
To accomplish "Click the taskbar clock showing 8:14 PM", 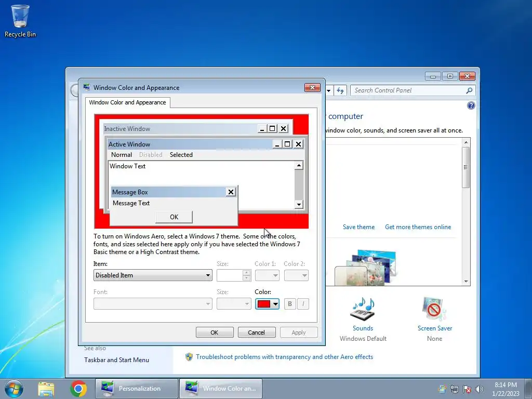I will coord(506,389).
